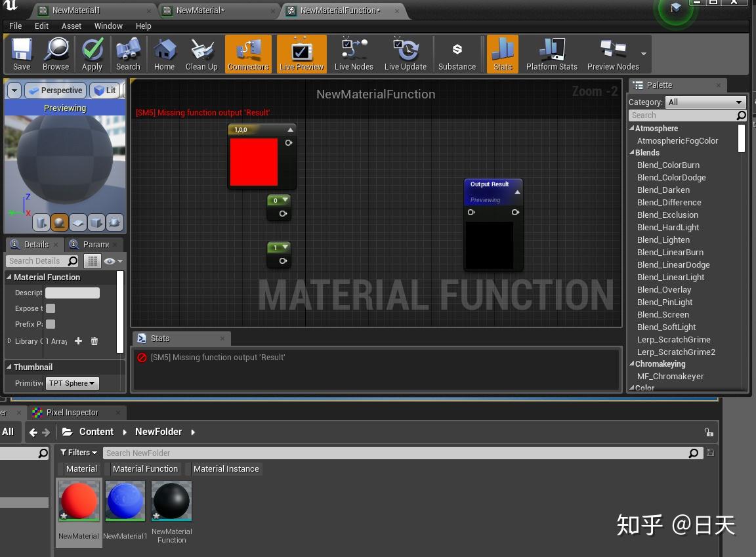Click the Connectors toolbar icon
This screenshot has height=557, width=756.
click(248, 54)
